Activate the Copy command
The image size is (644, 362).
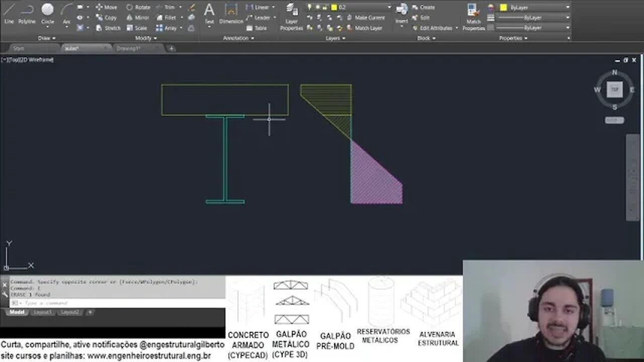tap(106, 18)
